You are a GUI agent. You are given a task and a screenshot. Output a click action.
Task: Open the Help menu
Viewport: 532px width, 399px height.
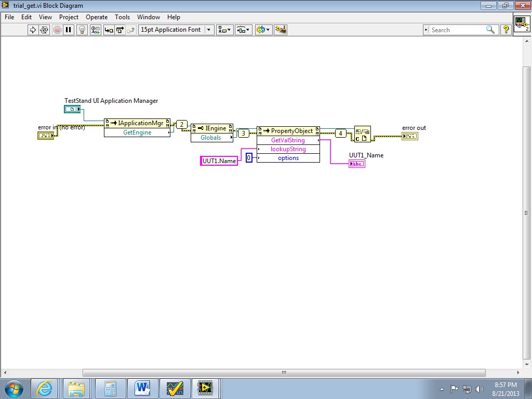click(174, 17)
